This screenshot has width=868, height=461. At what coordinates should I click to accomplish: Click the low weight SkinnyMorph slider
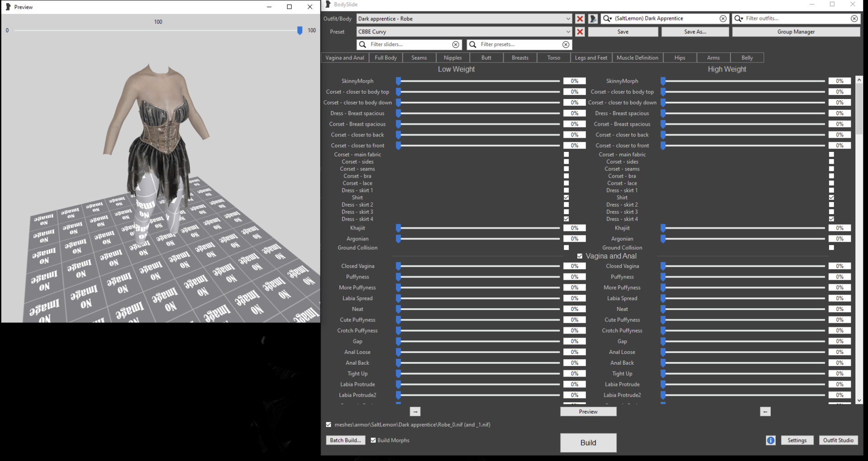tap(478, 81)
